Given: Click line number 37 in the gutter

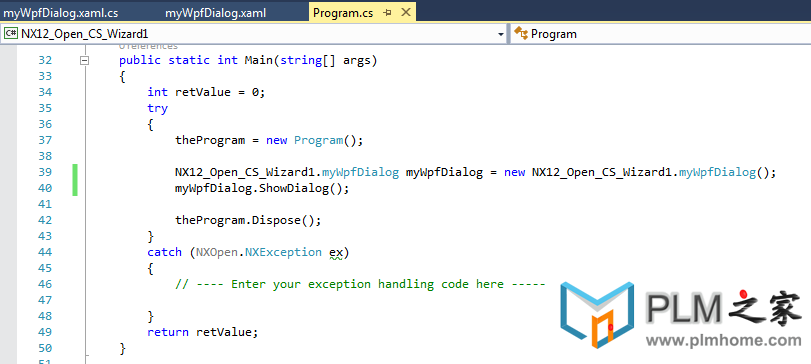Looking at the screenshot, I should point(45,140).
